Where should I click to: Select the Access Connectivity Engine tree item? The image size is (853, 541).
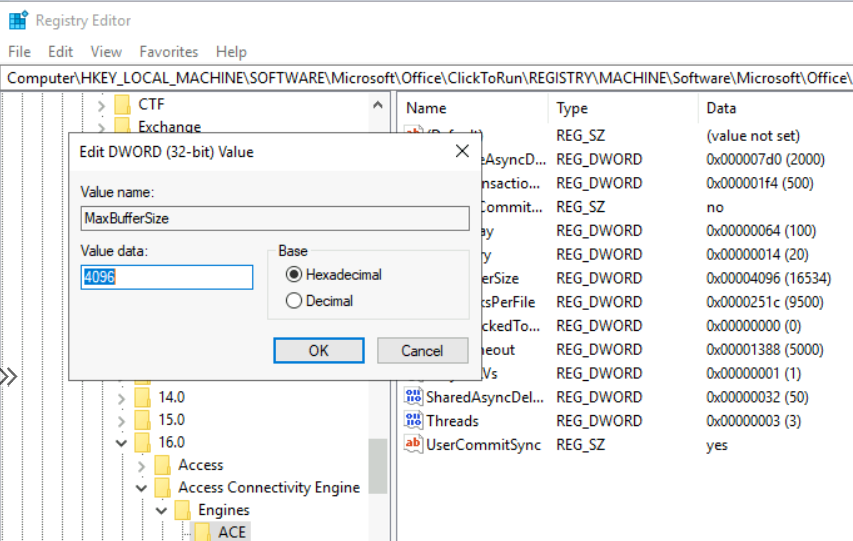click(269, 487)
